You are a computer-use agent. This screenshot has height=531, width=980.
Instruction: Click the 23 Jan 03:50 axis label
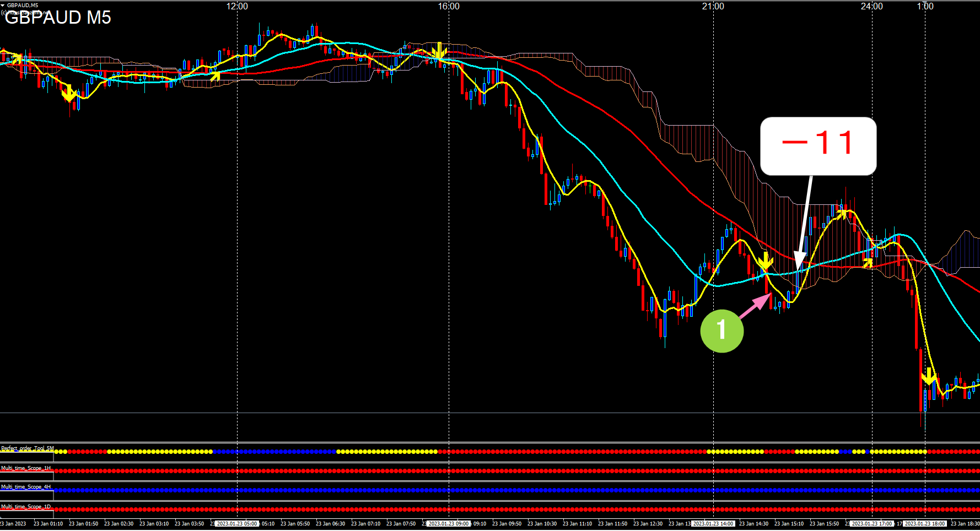coord(189,524)
